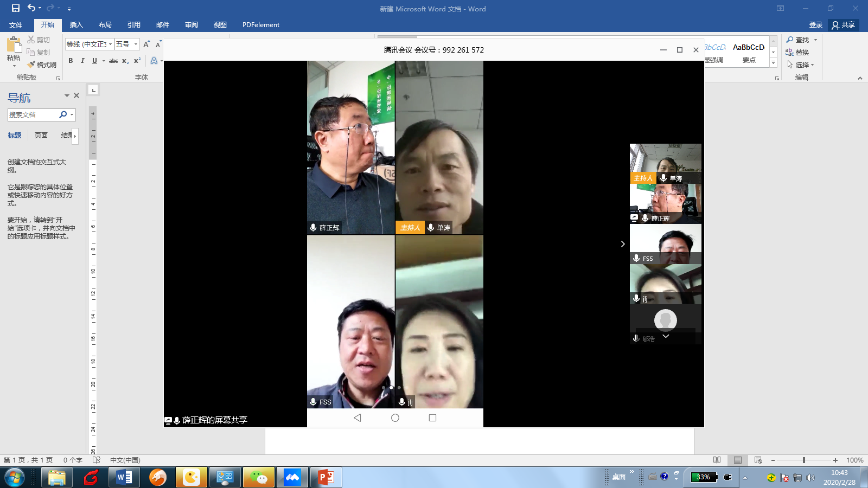Expand the font size dropdown
868x488 pixels.
pos(136,44)
